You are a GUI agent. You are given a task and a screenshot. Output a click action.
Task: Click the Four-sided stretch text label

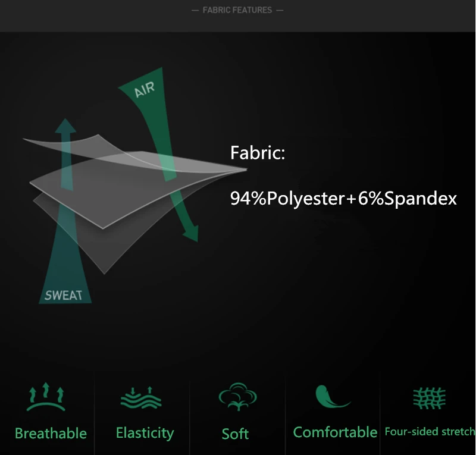point(430,432)
